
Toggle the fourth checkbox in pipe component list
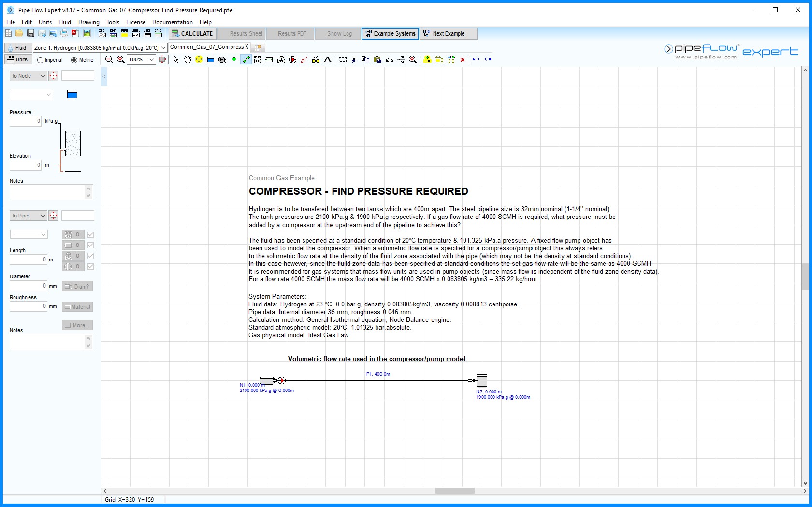(90, 266)
